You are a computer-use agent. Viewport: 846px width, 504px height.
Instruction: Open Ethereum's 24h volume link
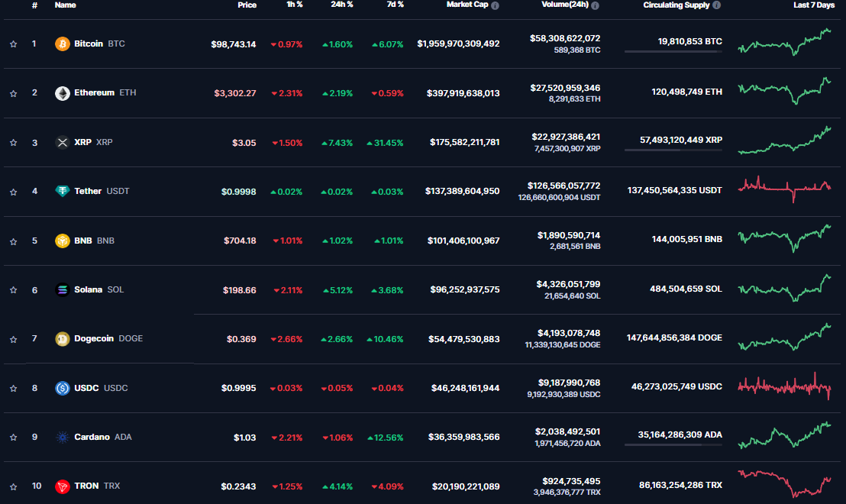[565, 88]
